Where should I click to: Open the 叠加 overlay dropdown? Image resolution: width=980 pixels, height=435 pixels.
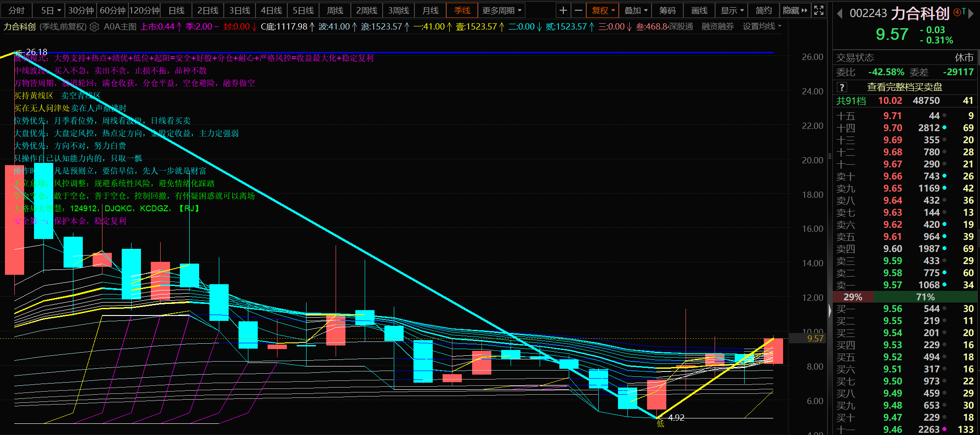[x=635, y=10]
